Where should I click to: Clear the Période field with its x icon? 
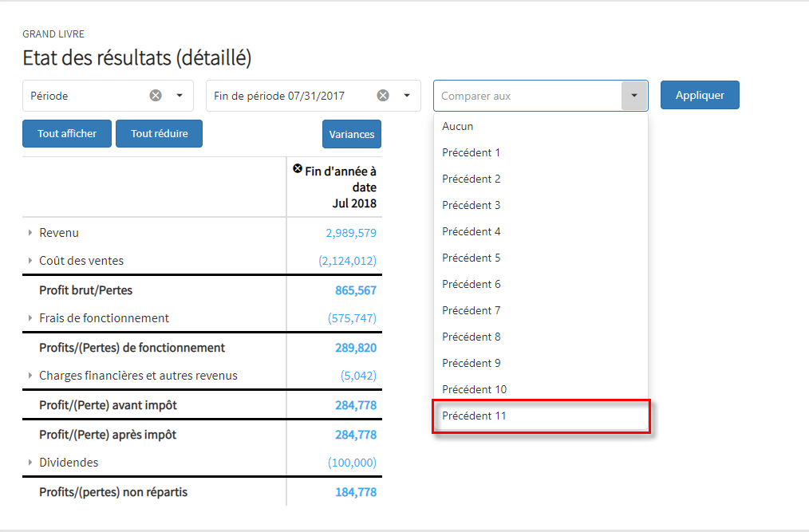tap(156, 96)
